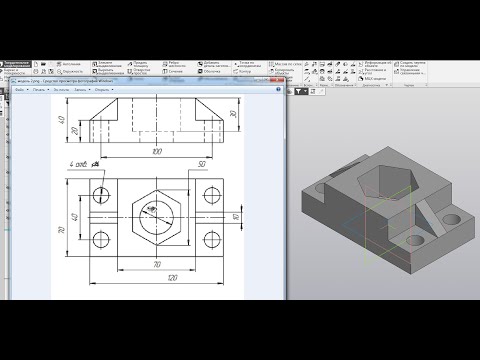Switch to Твердотельное моделирование toolset
The image size is (480, 360).
[x=16, y=64]
